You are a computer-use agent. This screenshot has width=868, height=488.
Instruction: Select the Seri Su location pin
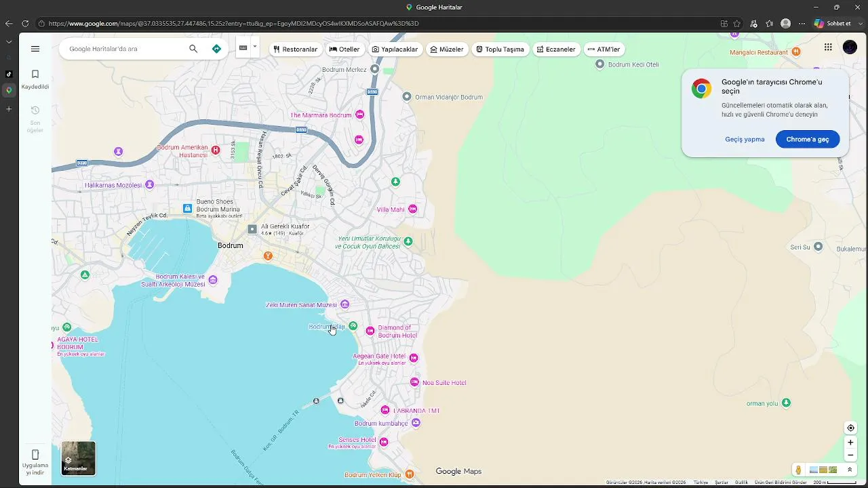(818, 247)
